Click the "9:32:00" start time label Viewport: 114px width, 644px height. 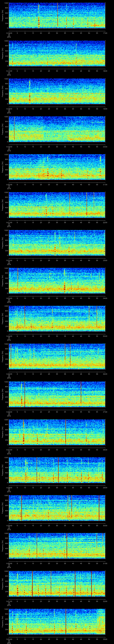[x=9, y=639]
